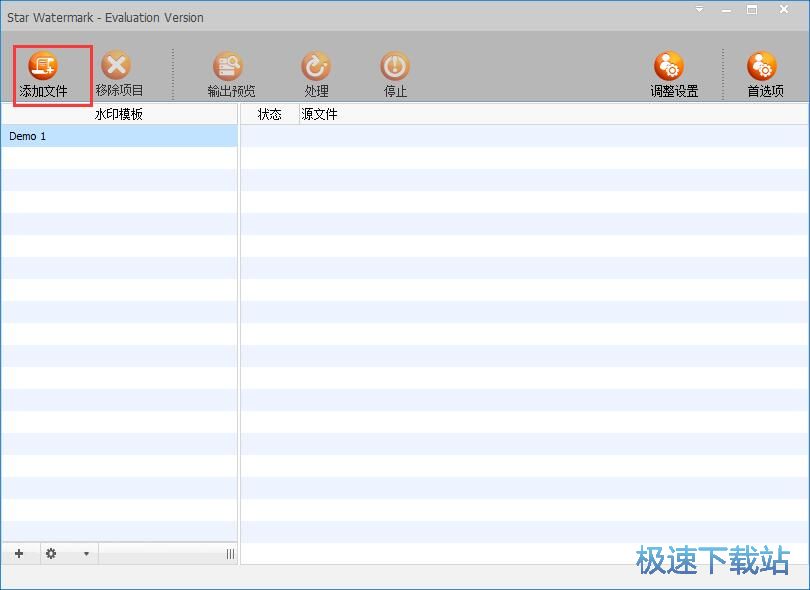Expand the dropdown arrow beside the gear icon

(86, 554)
